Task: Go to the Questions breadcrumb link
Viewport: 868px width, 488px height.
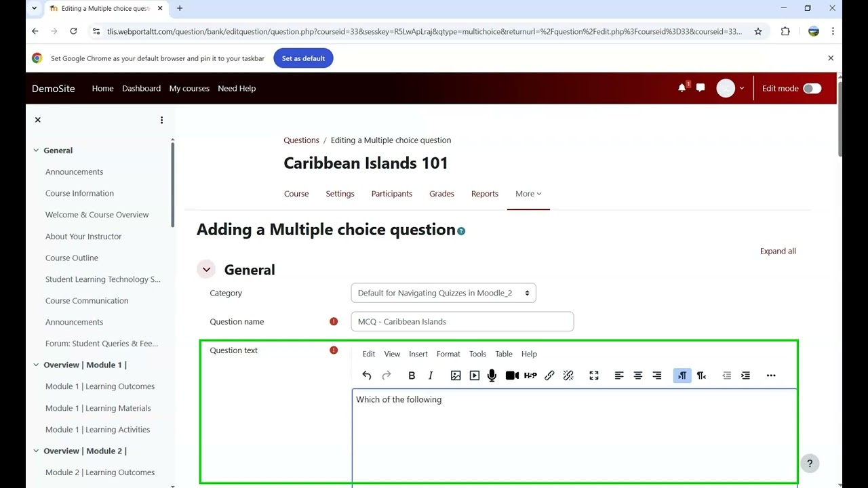Action: tap(301, 140)
